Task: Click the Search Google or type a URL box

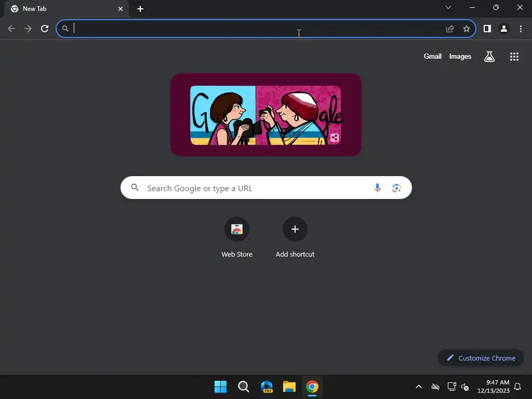Action: 266,188
